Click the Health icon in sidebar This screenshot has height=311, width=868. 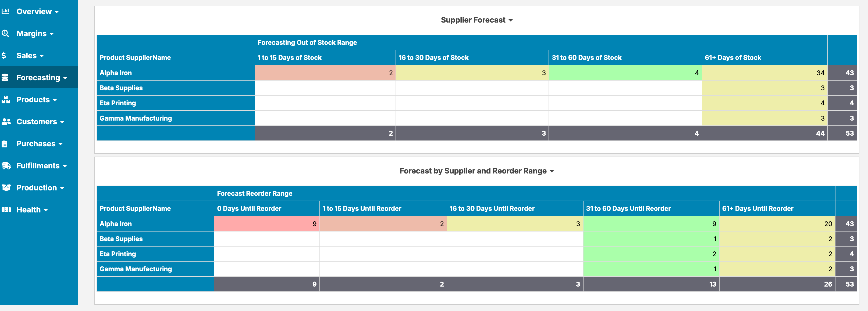click(8, 209)
